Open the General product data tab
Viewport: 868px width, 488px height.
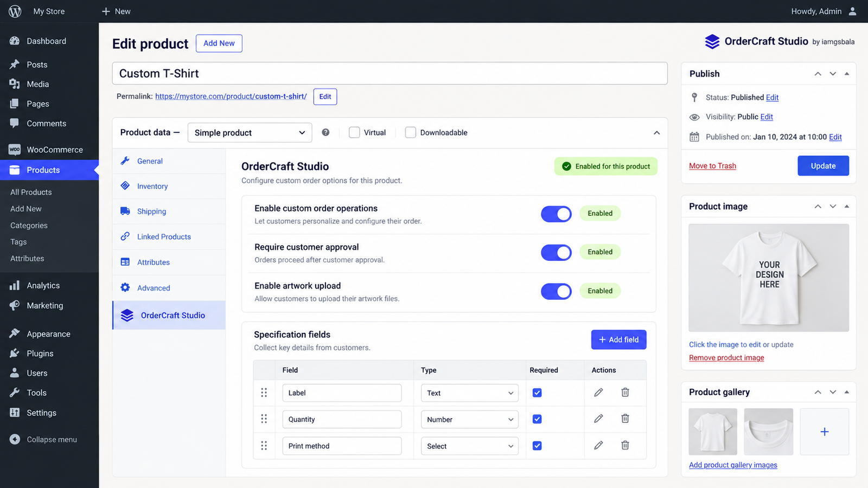pyautogui.click(x=169, y=161)
